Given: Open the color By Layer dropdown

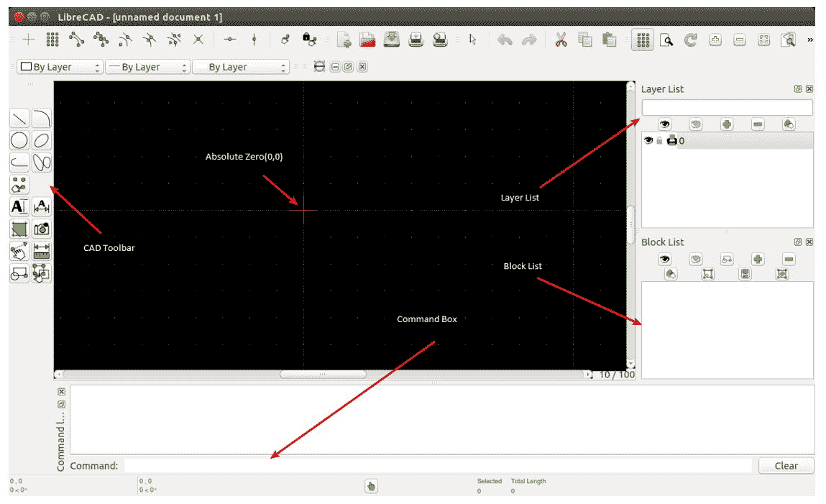Looking at the screenshot, I should (x=60, y=67).
